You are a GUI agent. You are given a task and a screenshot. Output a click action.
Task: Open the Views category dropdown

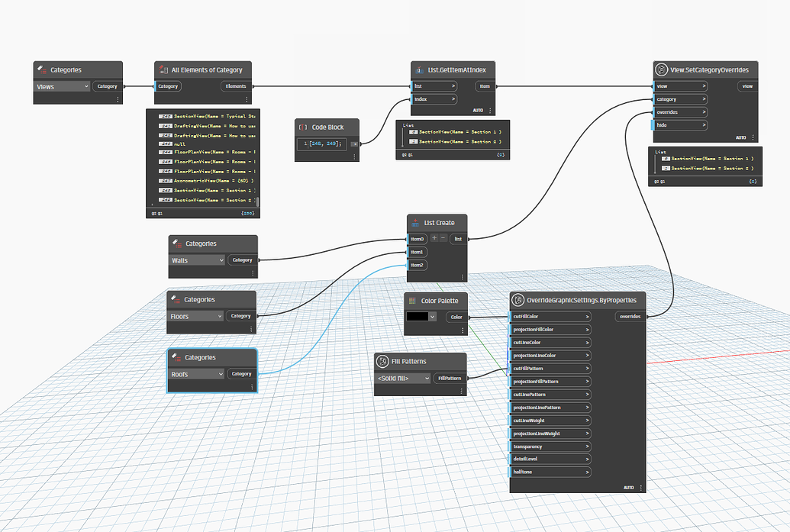62,86
